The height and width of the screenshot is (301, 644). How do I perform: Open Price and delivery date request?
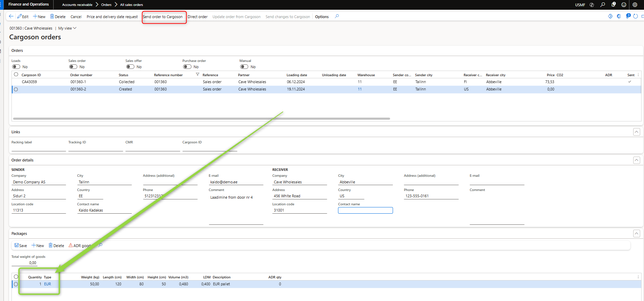(112, 17)
